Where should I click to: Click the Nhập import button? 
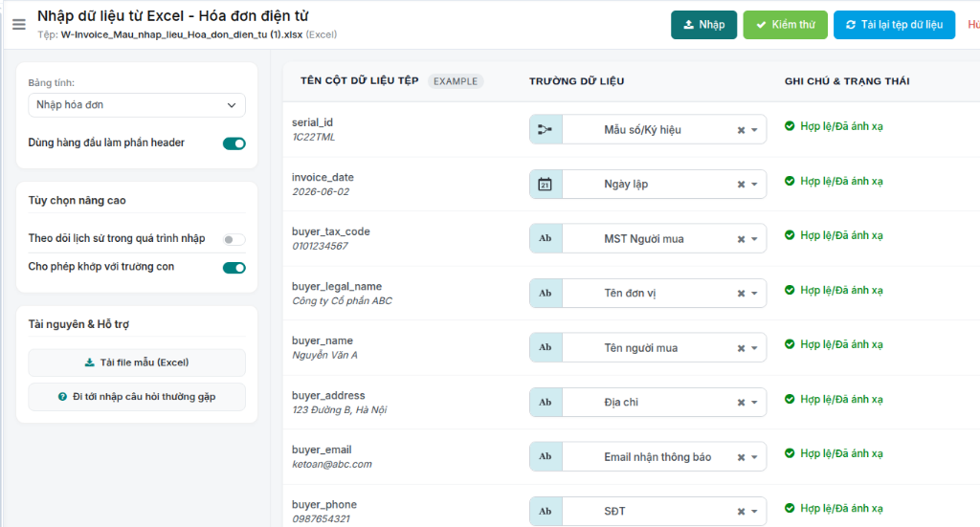[x=703, y=25]
